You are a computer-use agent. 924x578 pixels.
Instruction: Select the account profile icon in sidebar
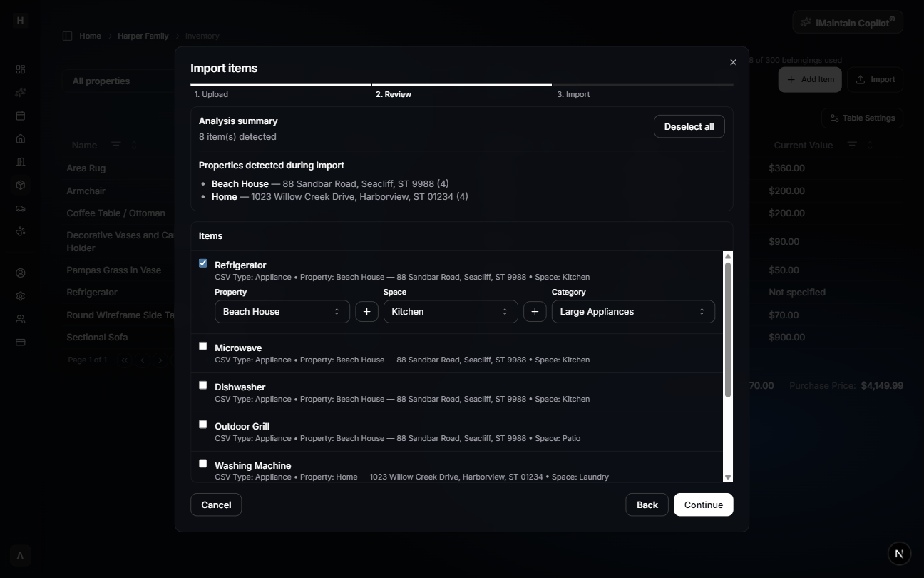click(x=21, y=273)
